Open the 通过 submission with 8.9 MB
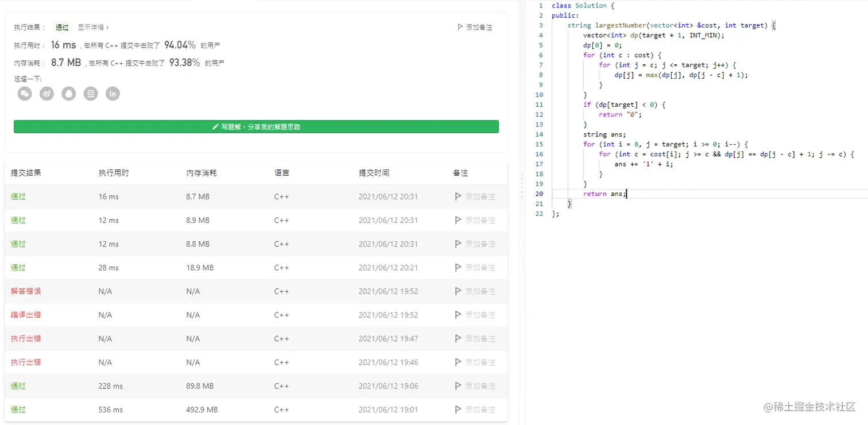 pos(18,220)
